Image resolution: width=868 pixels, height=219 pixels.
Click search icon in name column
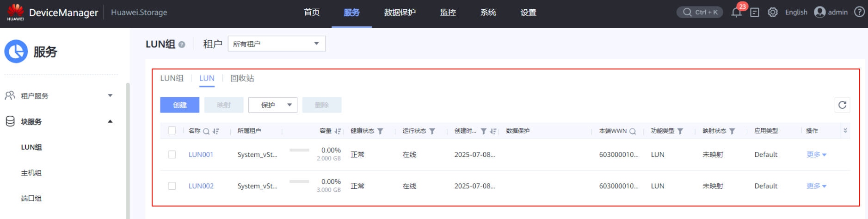[x=206, y=131]
